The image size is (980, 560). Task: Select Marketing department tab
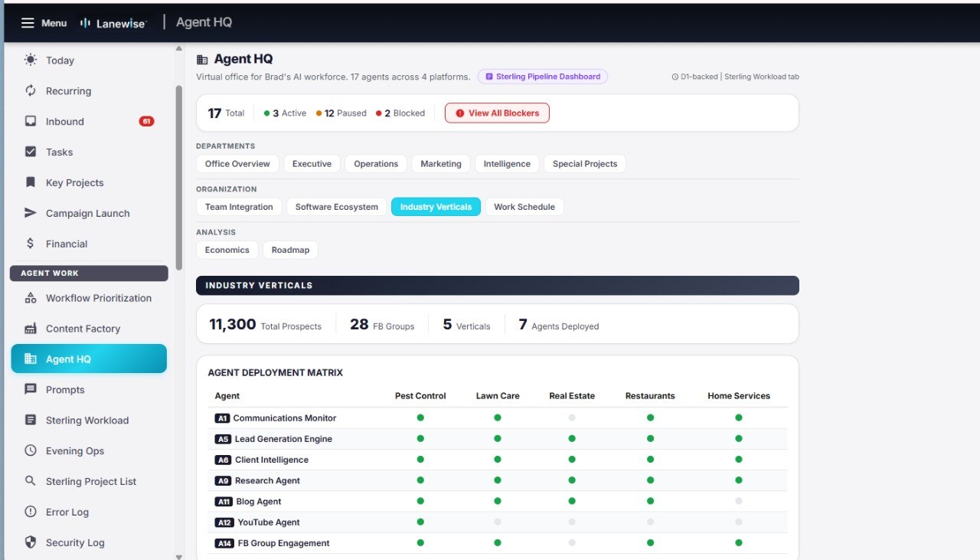click(441, 164)
